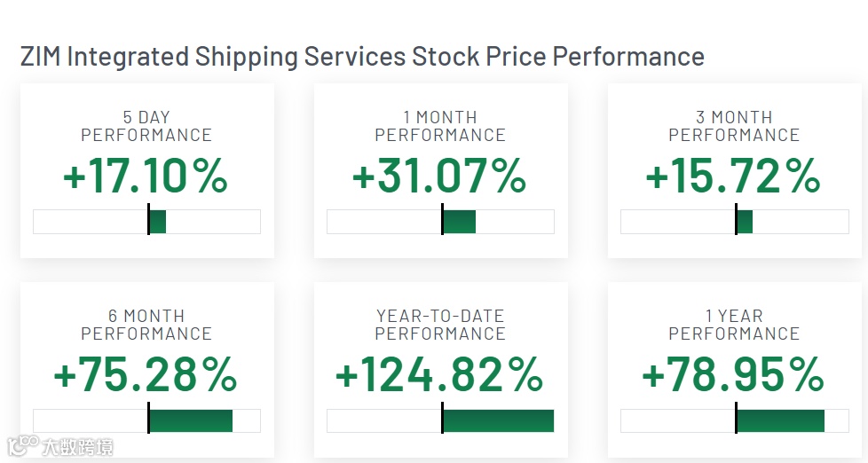The image size is (868, 463).
Task: Click the 1 Year performance bar
Action: click(734, 420)
